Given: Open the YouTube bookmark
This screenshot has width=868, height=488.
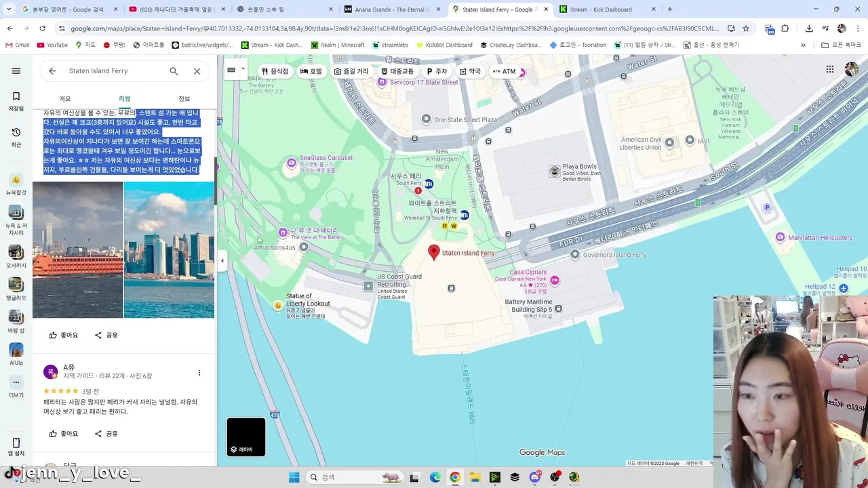Looking at the screenshot, I should [52, 45].
